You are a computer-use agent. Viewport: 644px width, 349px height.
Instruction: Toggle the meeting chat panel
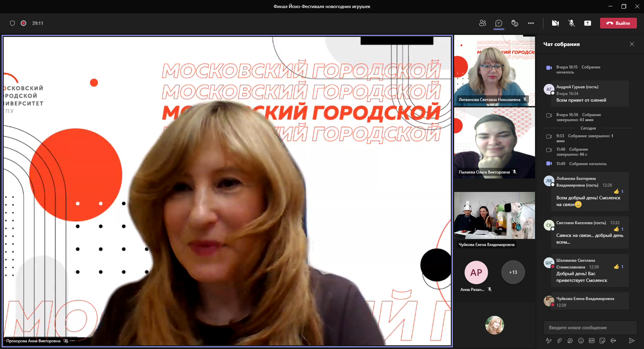[x=499, y=23]
